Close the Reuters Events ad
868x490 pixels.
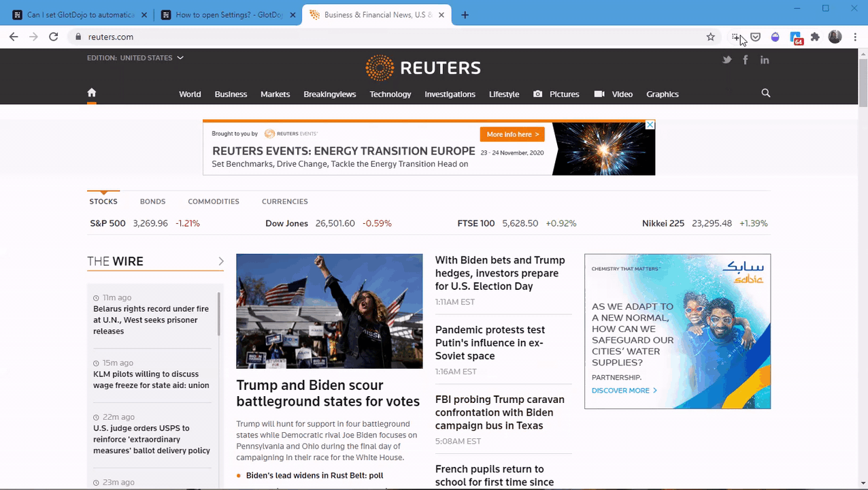tap(650, 125)
